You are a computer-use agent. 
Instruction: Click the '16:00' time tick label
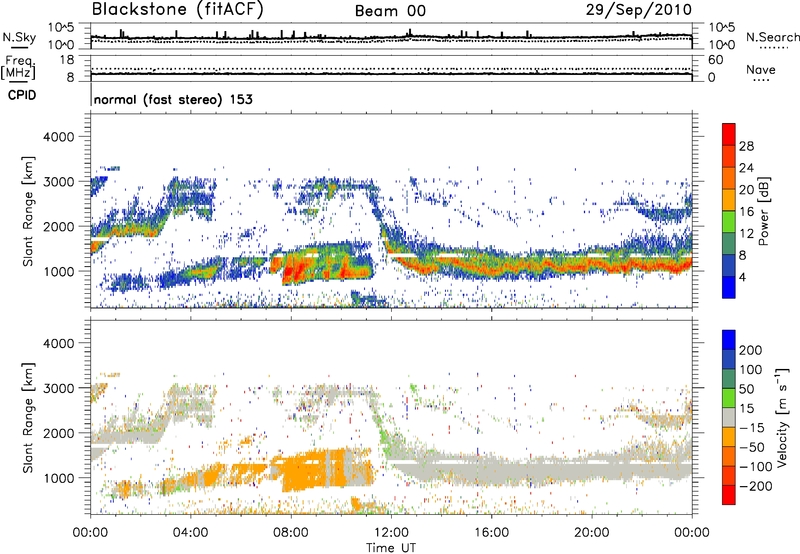tap(491, 533)
